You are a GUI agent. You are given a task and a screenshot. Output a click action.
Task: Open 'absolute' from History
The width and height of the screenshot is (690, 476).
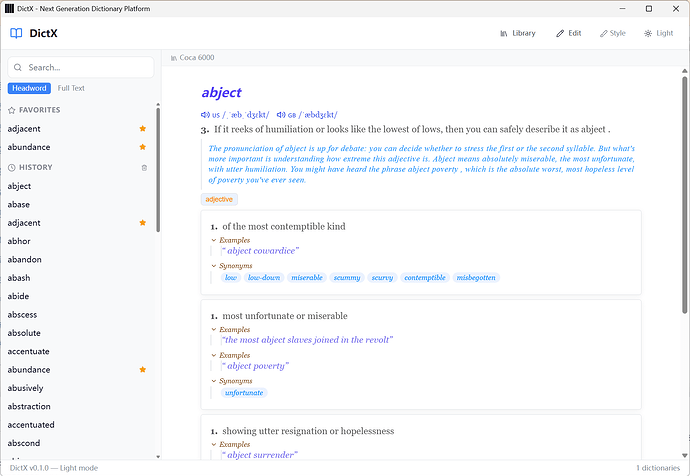(x=24, y=333)
